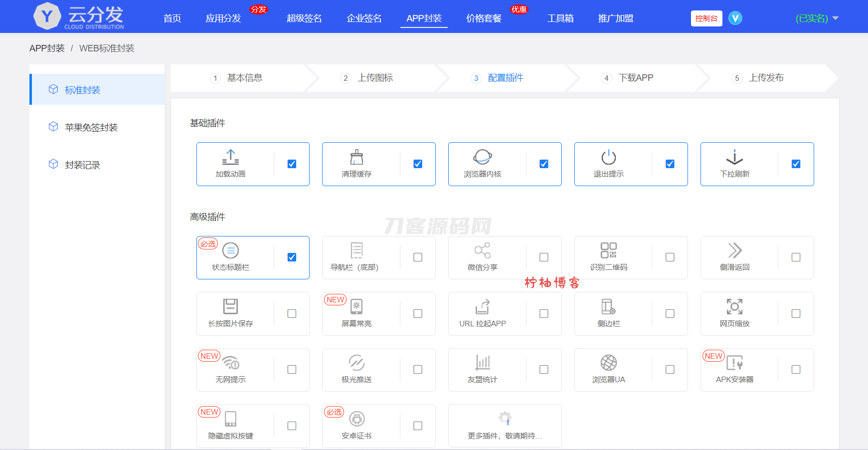Go to step 4 下载APP
Image resolution: width=868 pixels, height=450 pixels.
click(x=635, y=78)
